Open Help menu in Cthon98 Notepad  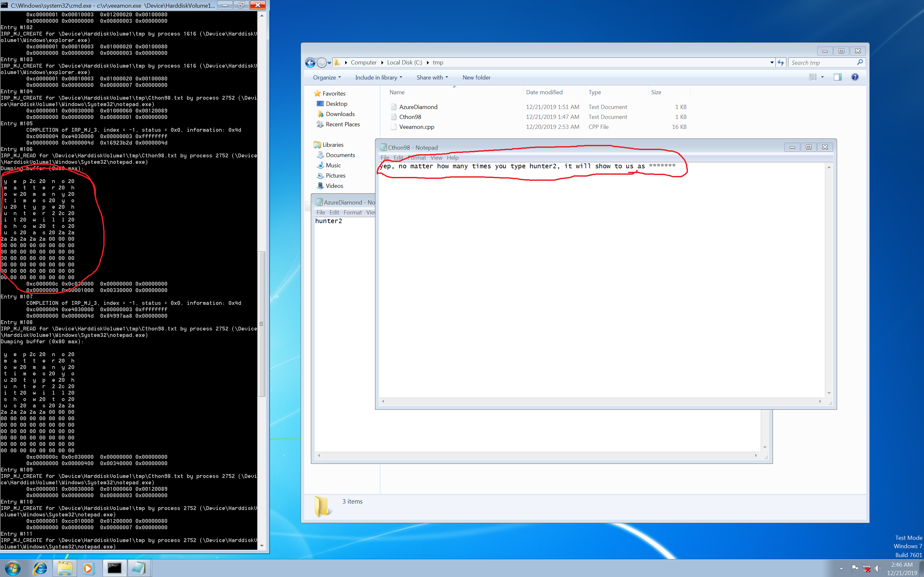click(x=452, y=158)
